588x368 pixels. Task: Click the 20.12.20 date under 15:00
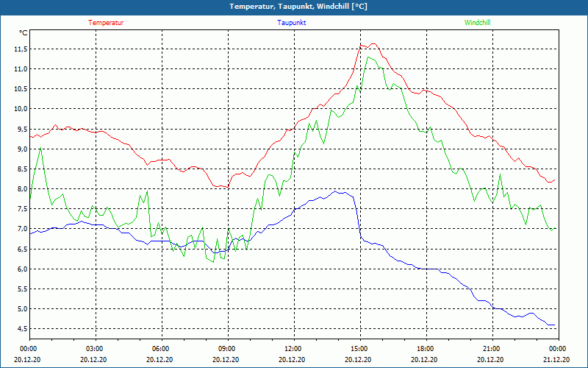point(359,359)
